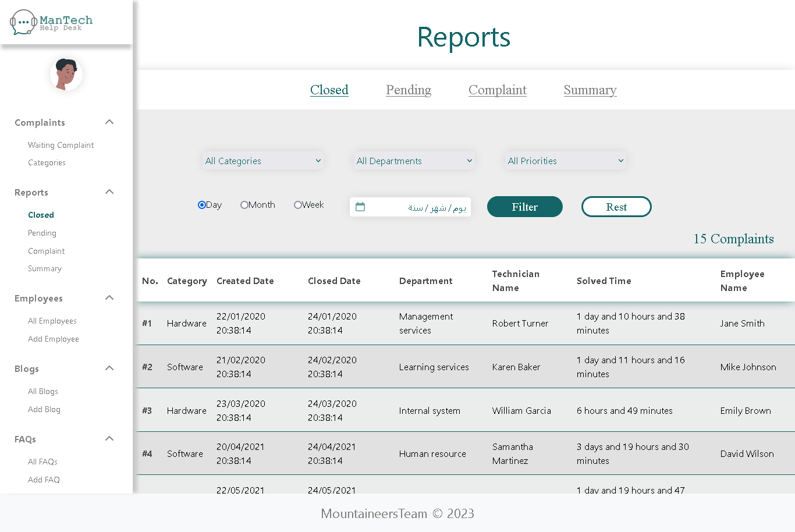Image resolution: width=795 pixels, height=532 pixels.
Task: Select the Month radio button
Action: (244, 205)
